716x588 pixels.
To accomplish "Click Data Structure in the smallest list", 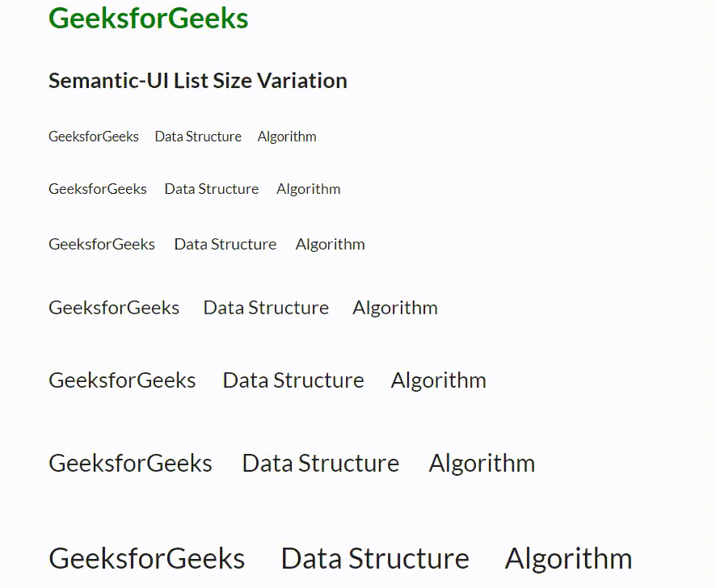I will (198, 136).
